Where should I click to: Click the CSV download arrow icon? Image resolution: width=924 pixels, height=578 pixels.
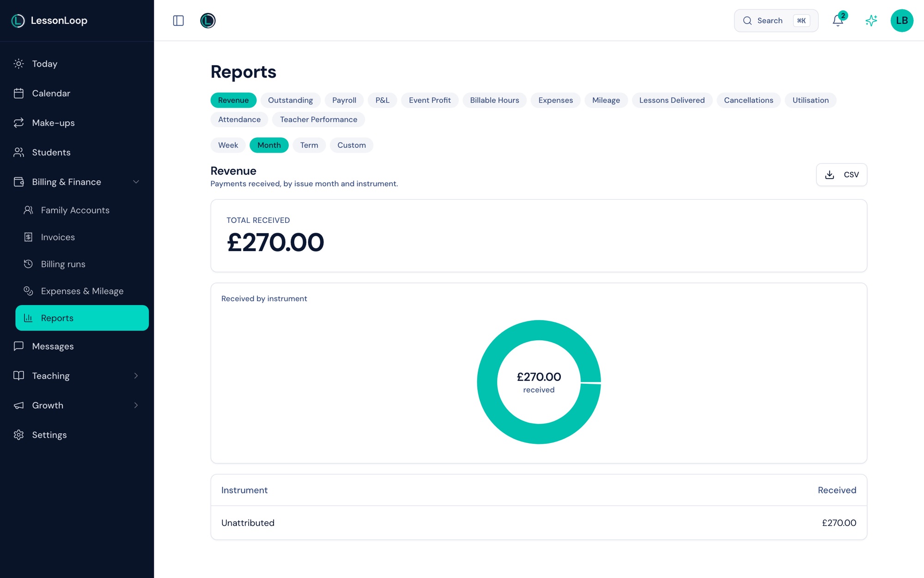click(x=830, y=175)
